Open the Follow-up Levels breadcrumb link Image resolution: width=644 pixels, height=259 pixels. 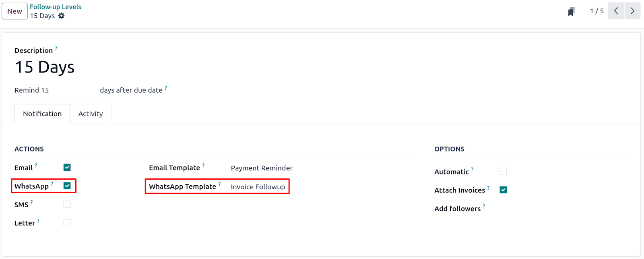point(56,7)
